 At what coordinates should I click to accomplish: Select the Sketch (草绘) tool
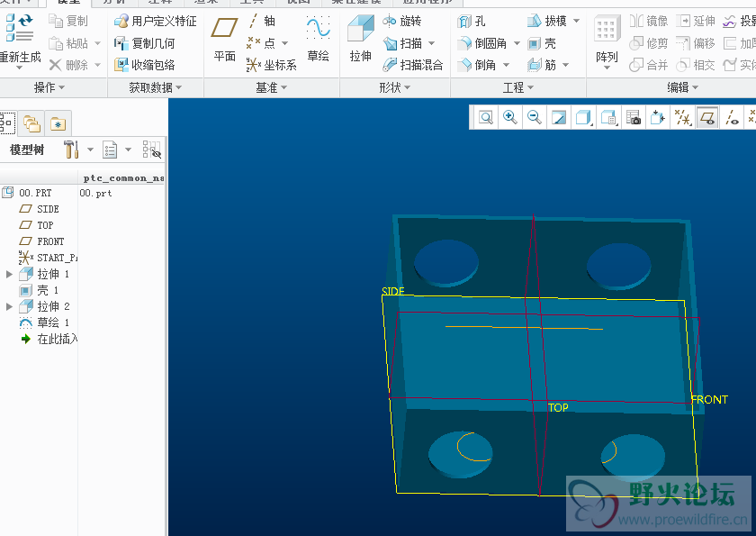tap(318, 39)
